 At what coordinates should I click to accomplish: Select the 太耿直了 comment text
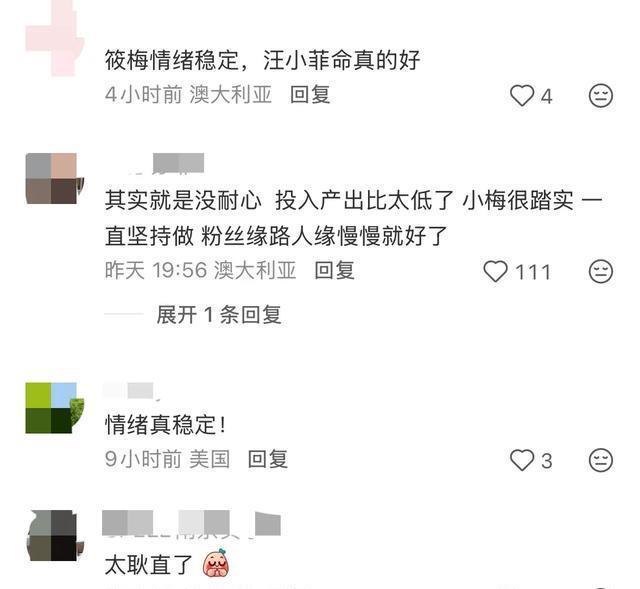click(x=149, y=565)
